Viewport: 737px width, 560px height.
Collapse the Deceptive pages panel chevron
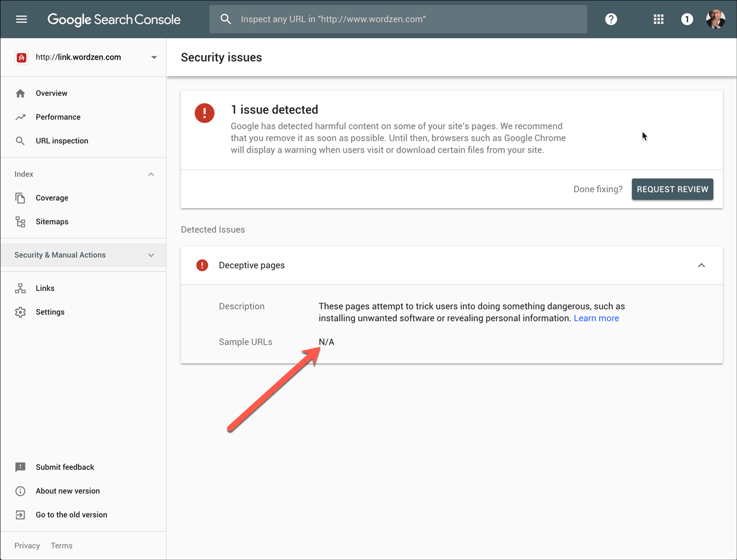tap(701, 265)
